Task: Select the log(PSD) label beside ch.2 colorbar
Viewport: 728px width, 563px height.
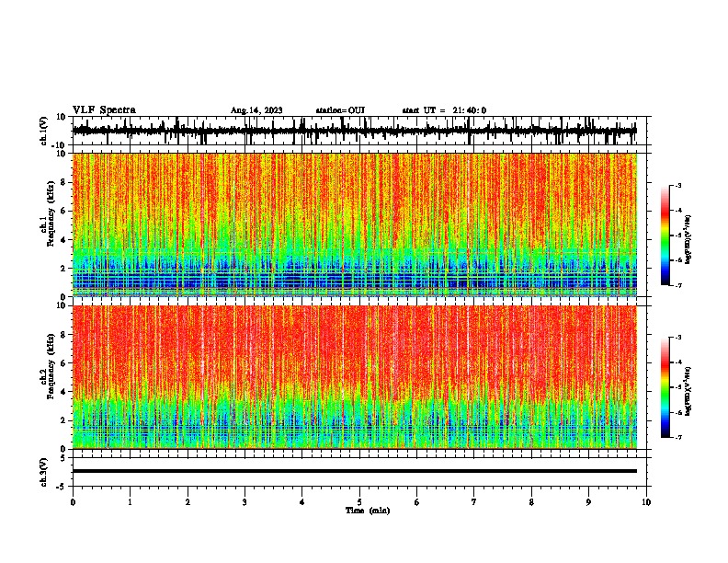Action: click(688, 391)
